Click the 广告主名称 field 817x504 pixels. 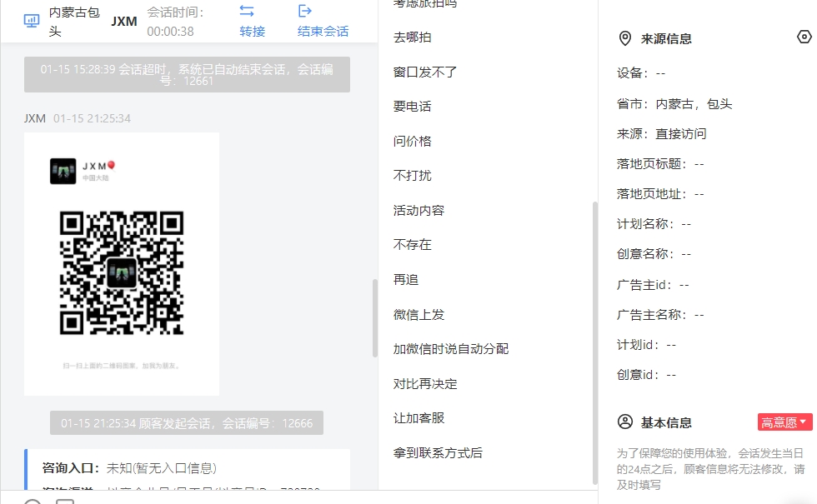tap(660, 315)
